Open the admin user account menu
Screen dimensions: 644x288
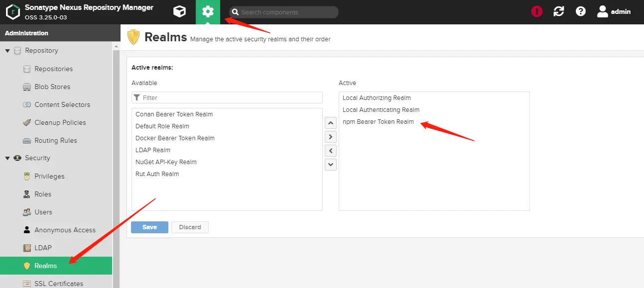pyautogui.click(x=614, y=11)
